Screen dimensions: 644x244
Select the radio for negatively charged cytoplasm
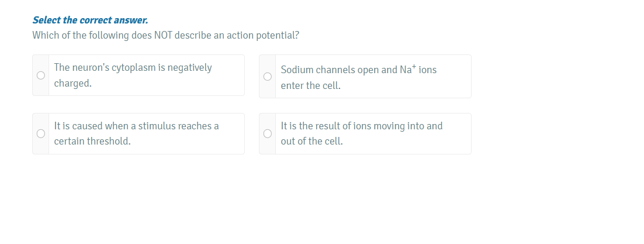point(41,75)
